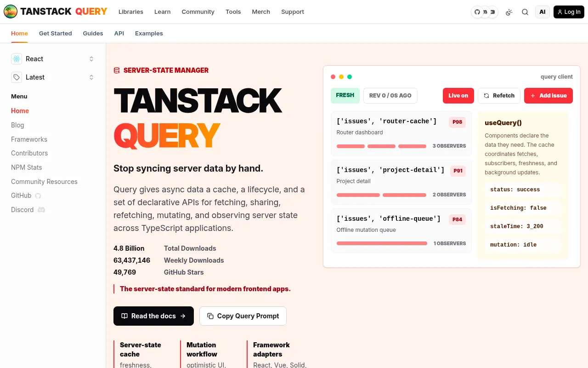Open search with the magnifier icon
Image resolution: width=588 pixels, height=368 pixels.
click(525, 12)
